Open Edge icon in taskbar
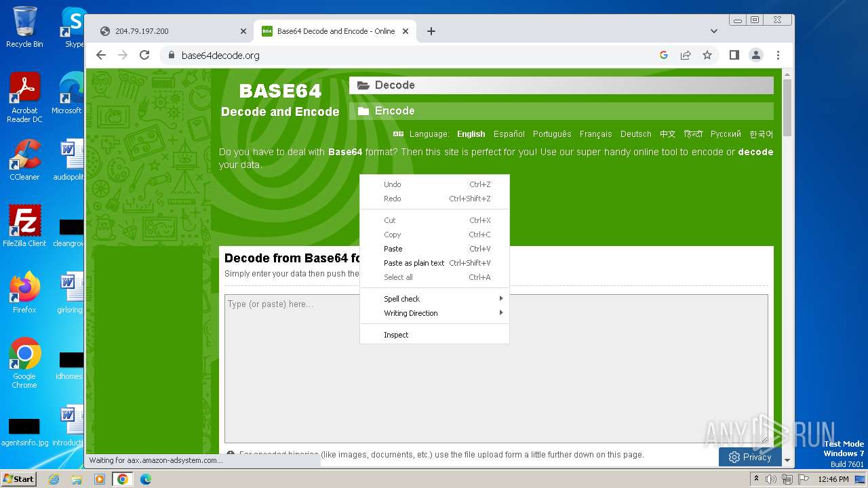Image resolution: width=868 pixels, height=488 pixels. (146, 479)
